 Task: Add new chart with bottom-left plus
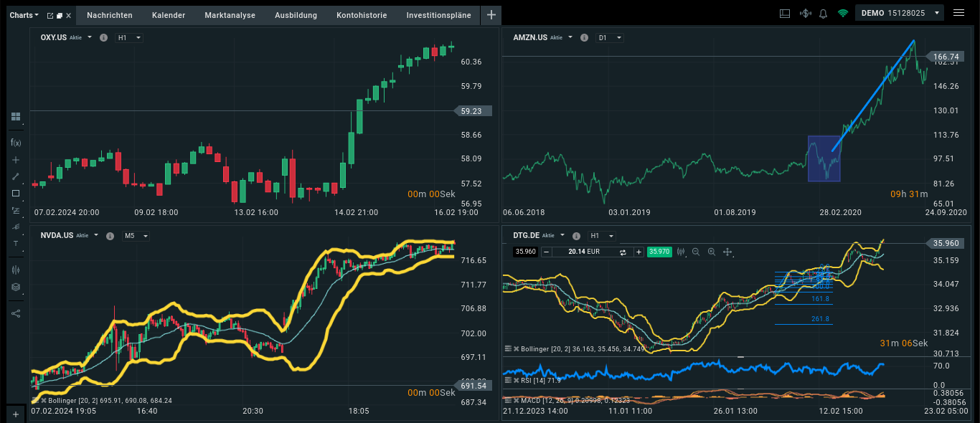coord(16,414)
